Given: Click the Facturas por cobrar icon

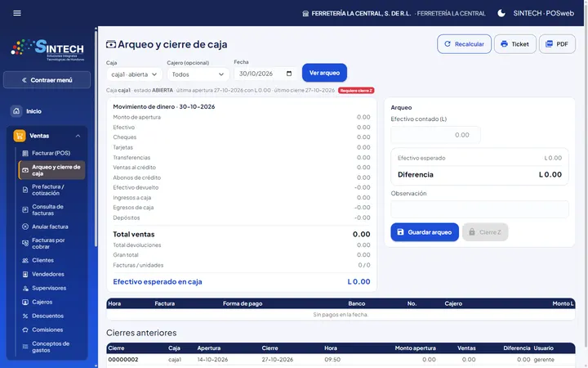Looking at the screenshot, I should pyautogui.click(x=25, y=244).
